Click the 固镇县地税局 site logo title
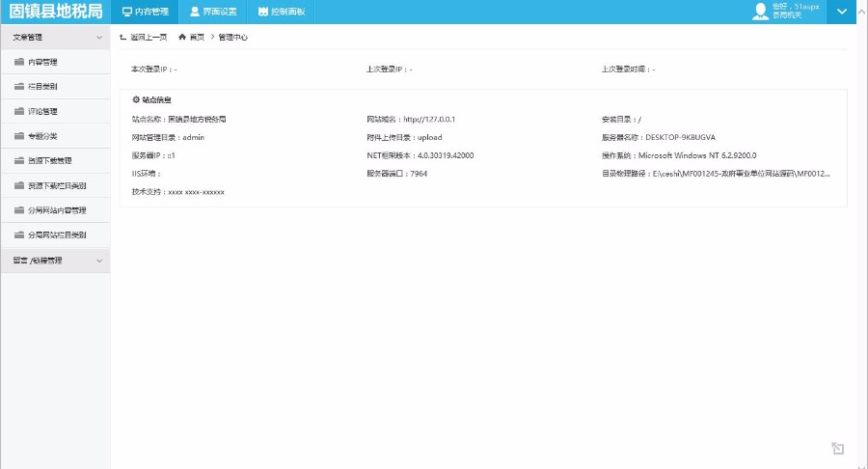Viewport: 868px width, 469px height. [55, 12]
